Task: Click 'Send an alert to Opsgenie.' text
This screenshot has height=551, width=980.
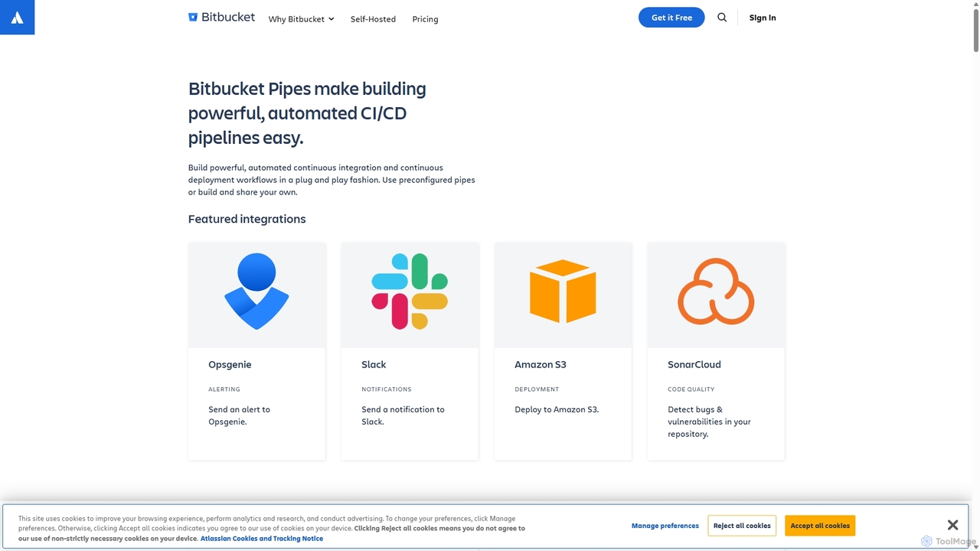Action: [239, 416]
